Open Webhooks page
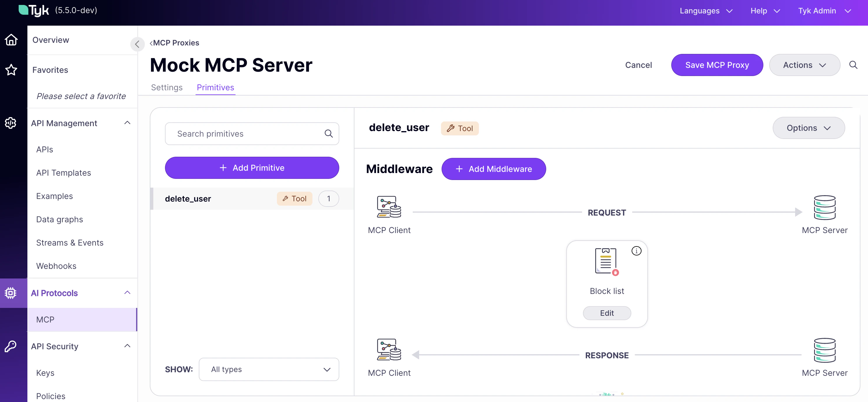This screenshot has width=868, height=402. coord(56,266)
